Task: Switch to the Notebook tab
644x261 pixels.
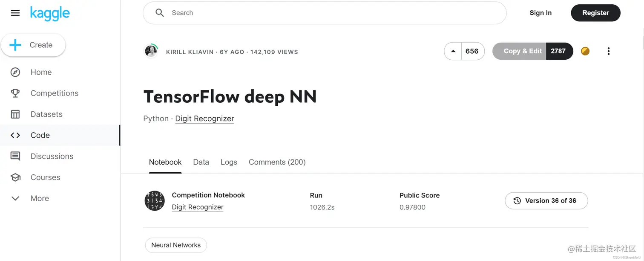Action: [x=165, y=162]
